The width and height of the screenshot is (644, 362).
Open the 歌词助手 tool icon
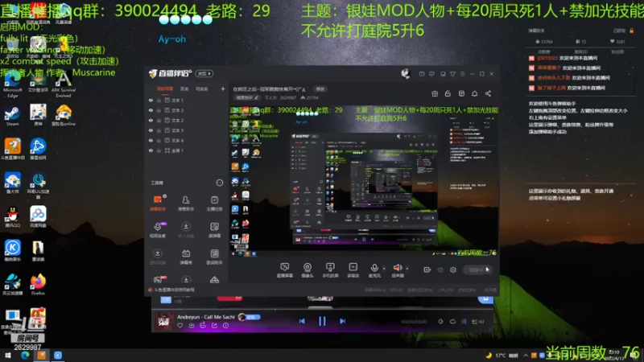(214, 256)
